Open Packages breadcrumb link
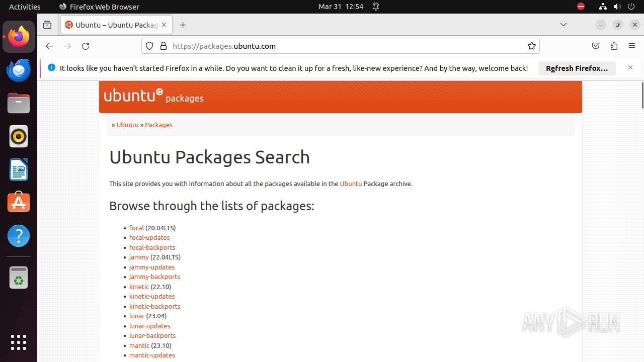 tap(158, 125)
